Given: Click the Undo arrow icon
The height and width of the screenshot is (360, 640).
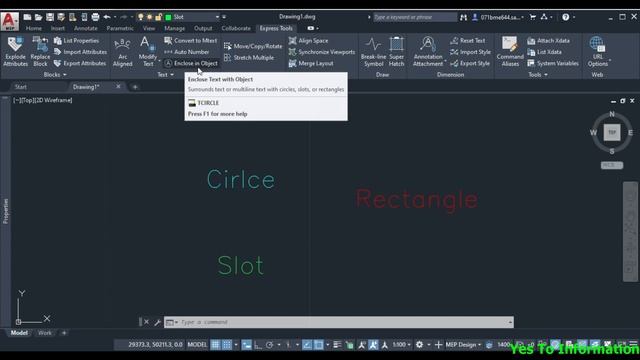Looking at the screenshot, I should 107,17.
